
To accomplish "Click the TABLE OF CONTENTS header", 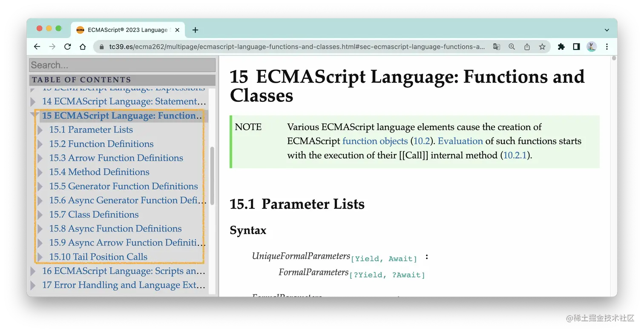I will pyautogui.click(x=122, y=80).
